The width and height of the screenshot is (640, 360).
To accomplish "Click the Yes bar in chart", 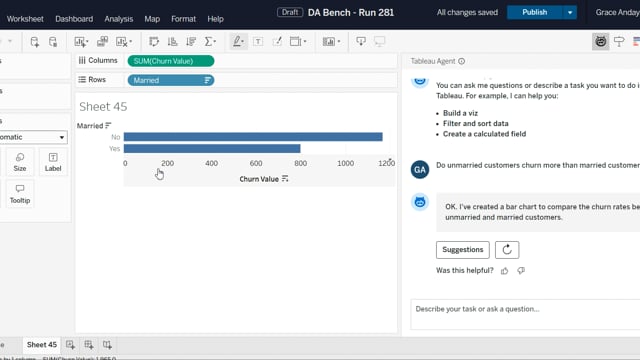I will (212, 149).
